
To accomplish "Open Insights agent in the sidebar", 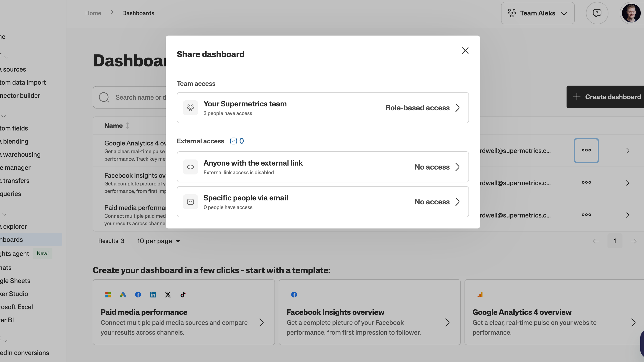I will point(15,253).
